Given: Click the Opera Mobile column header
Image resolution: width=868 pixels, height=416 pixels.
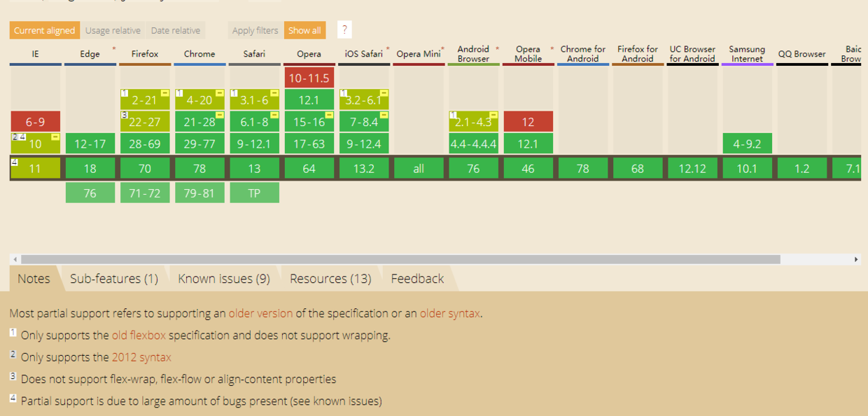Looking at the screenshot, I should [528, 54].
